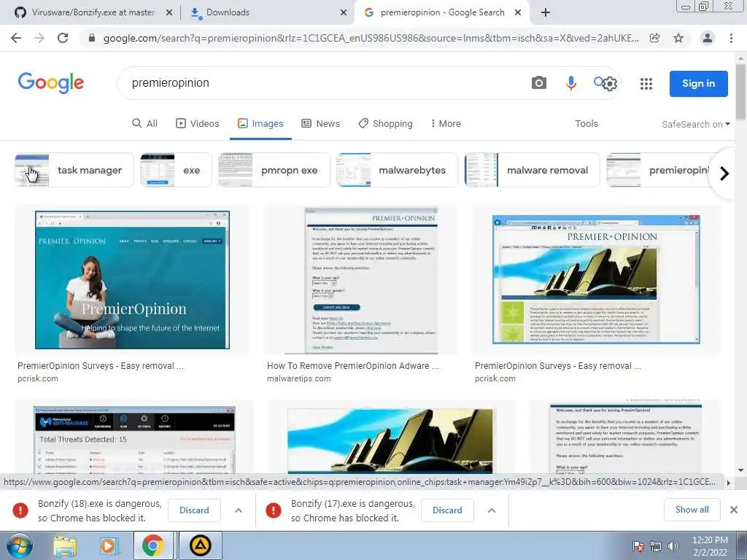Expand options for Bonzify (17).exe download
This screenshot has height=560, width=747.
(x=492, y=510)
